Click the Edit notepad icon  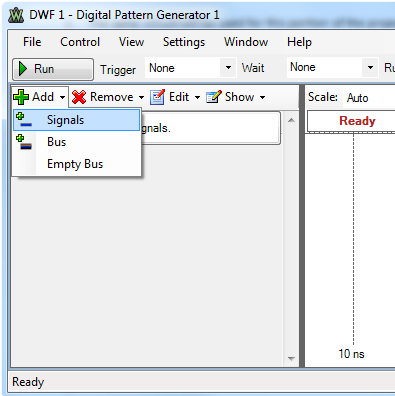[157, 97]
